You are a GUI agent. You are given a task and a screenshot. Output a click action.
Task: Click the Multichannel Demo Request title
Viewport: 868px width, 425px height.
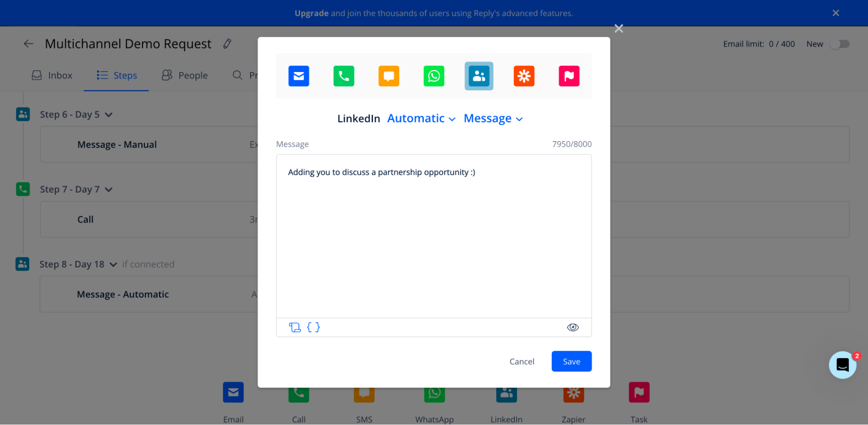pos(128,44)
